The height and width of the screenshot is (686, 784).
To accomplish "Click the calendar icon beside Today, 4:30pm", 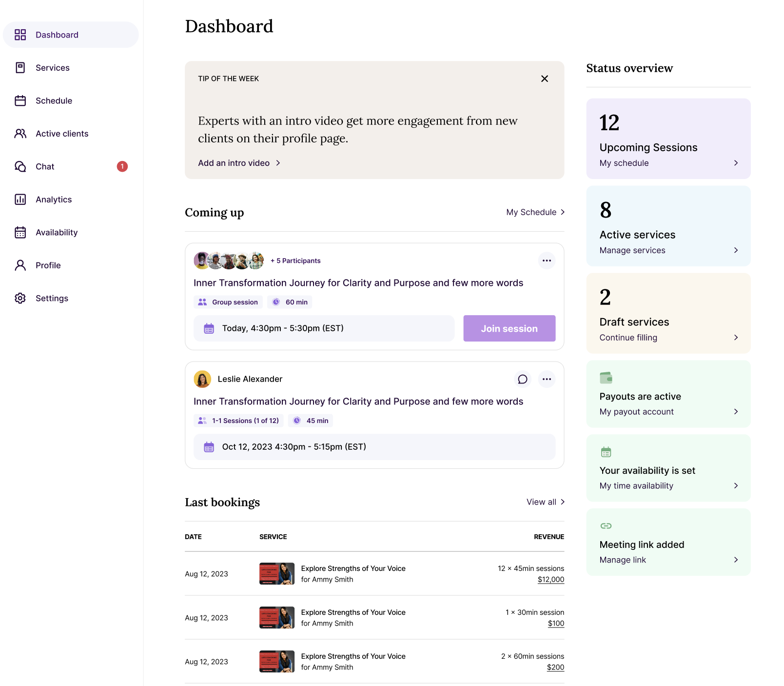I will (209, 328).
